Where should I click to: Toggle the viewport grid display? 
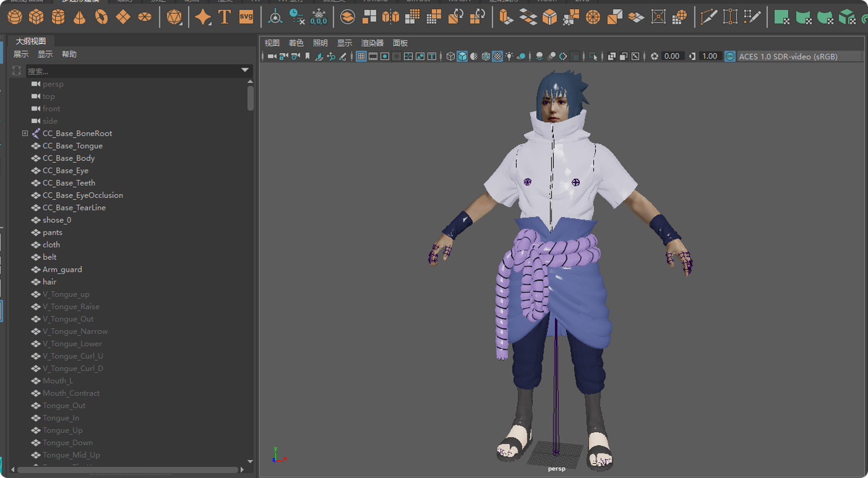coord(361,56)
